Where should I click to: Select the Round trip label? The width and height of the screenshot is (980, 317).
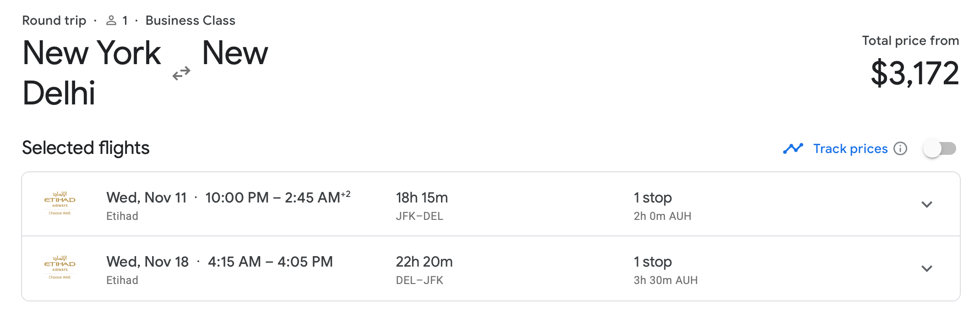click(54, 20)
